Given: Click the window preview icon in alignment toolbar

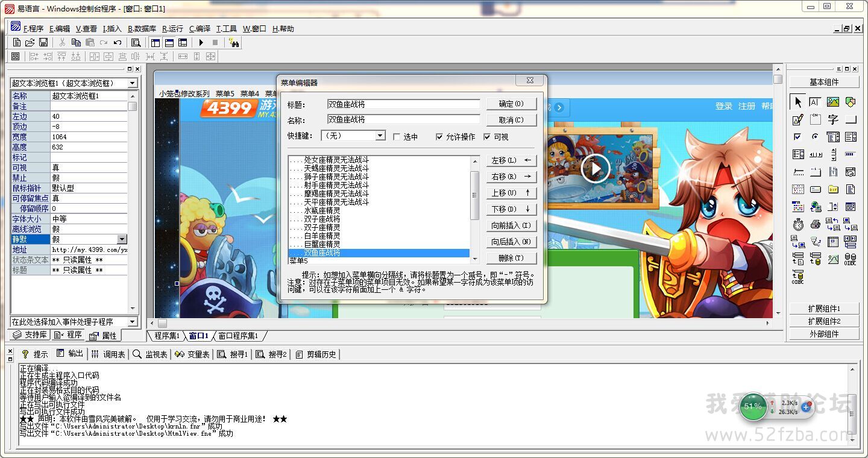Looking at the screenshot, I should pyautogui.click(x=16, y=56).
